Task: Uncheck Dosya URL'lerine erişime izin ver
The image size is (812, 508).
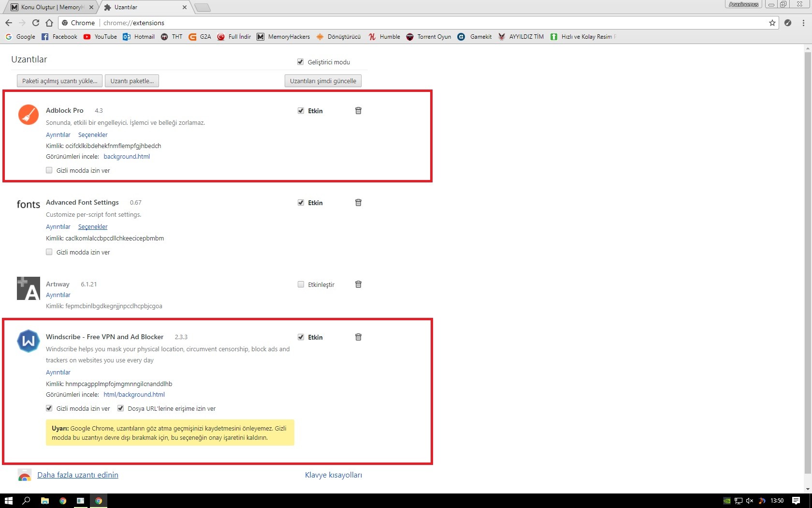Action: (120, 408)
